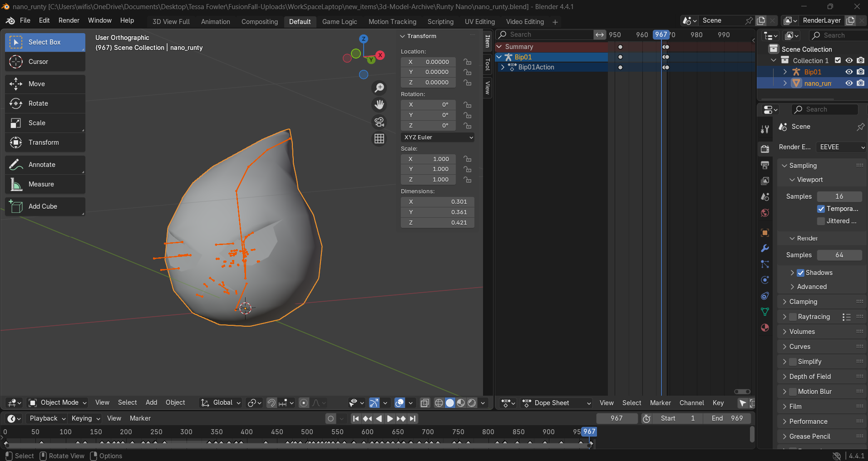
Task: Open the XYZ Euler rotation mode dropdown
Action: (438, 137)
